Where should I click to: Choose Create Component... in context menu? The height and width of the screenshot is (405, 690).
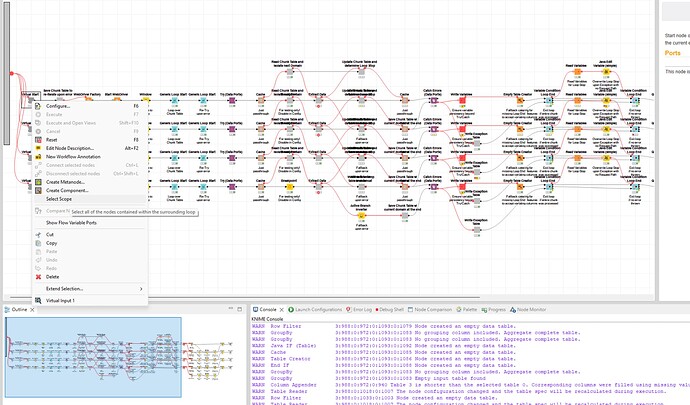(x=67, y=191)
